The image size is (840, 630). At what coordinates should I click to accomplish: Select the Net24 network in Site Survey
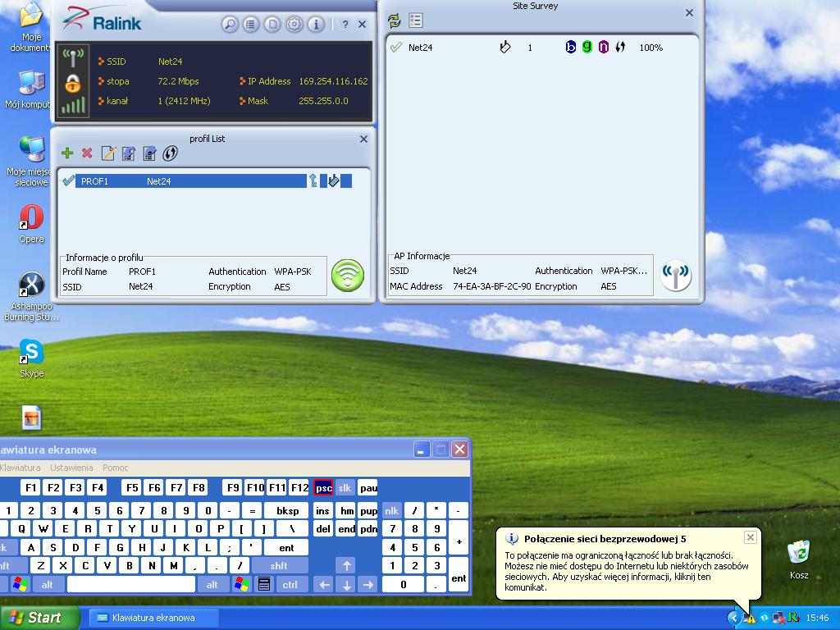(x=542, y=47)
